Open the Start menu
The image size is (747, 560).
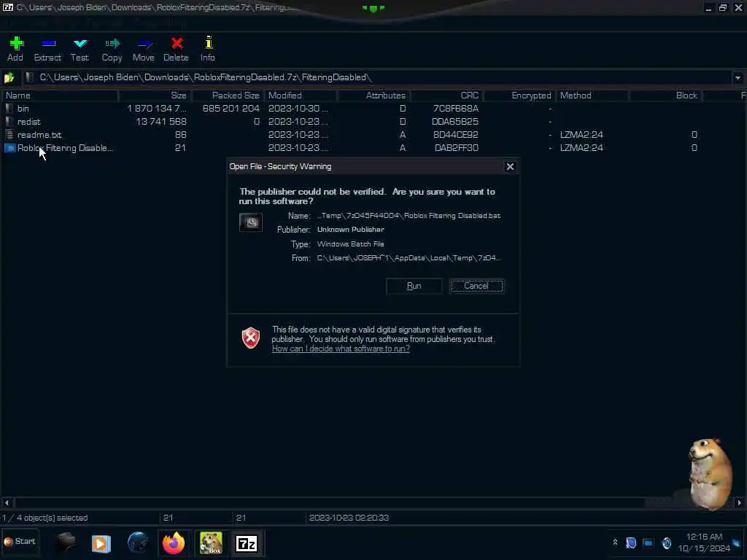point(20,542)
